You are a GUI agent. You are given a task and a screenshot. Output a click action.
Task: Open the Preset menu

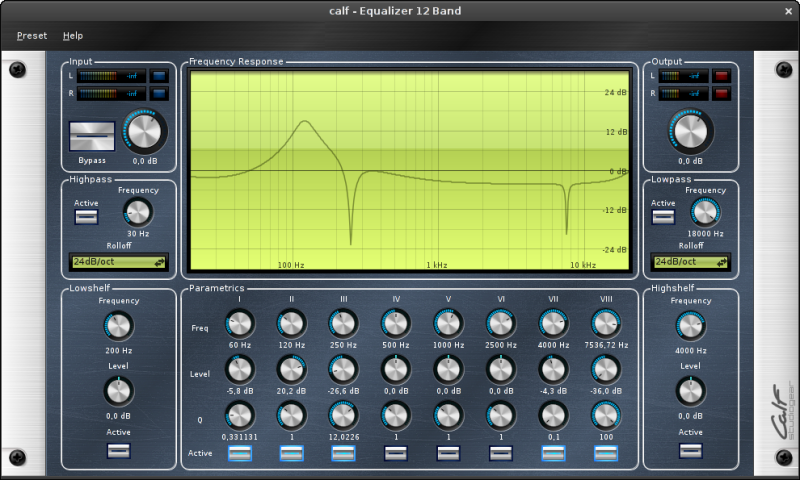[x=32, y=36]
